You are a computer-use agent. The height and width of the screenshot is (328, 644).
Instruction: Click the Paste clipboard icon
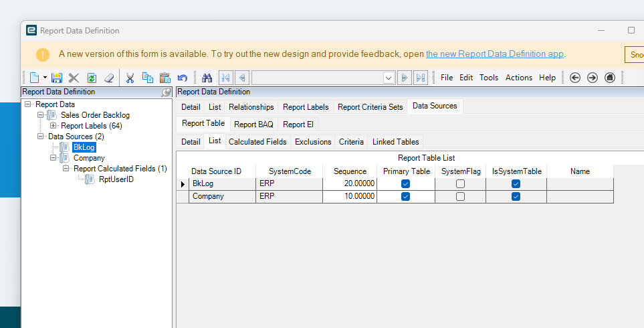point(165,78)
